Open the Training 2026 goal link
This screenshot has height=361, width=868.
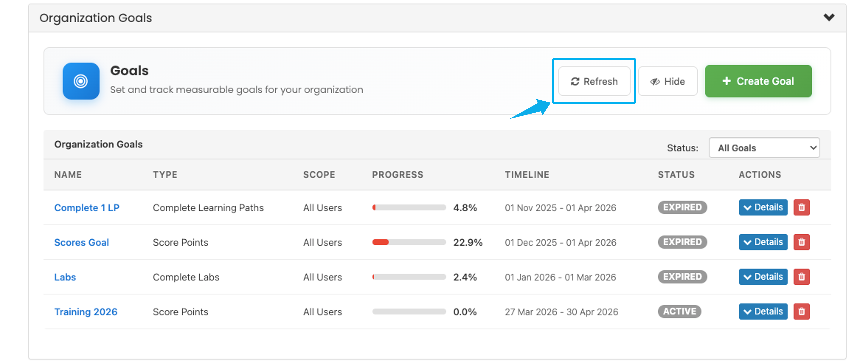pos(85,312)
